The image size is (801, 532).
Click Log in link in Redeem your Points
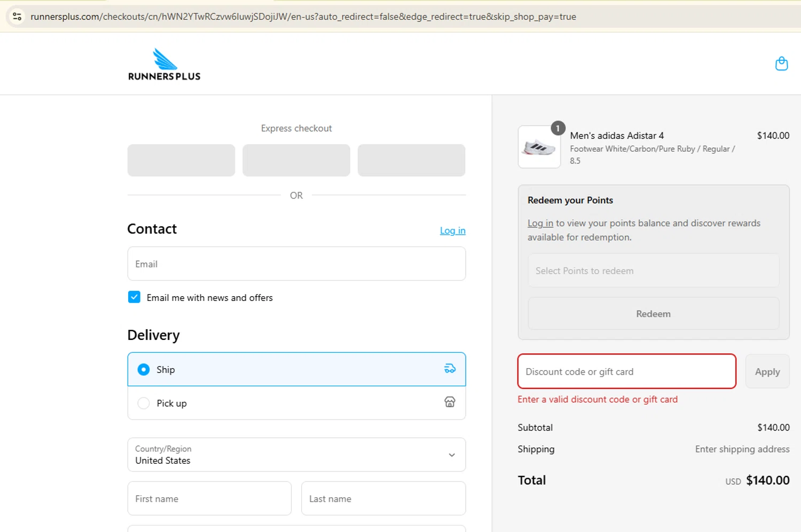(x=540, y=223)
